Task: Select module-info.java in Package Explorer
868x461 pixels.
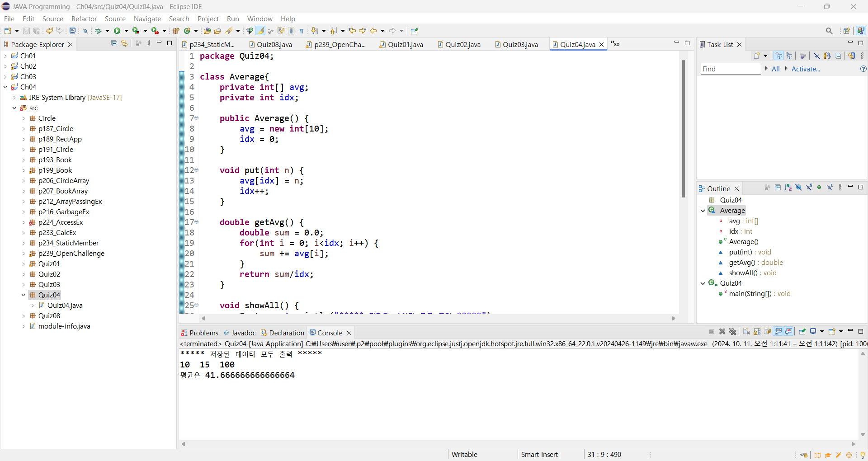Action: pos(60,326)
